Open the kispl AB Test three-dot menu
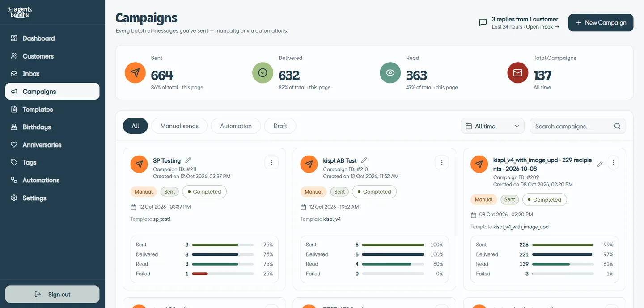Image resolution: width=644 pixels, height=308 pixels. tap(442, 163)
